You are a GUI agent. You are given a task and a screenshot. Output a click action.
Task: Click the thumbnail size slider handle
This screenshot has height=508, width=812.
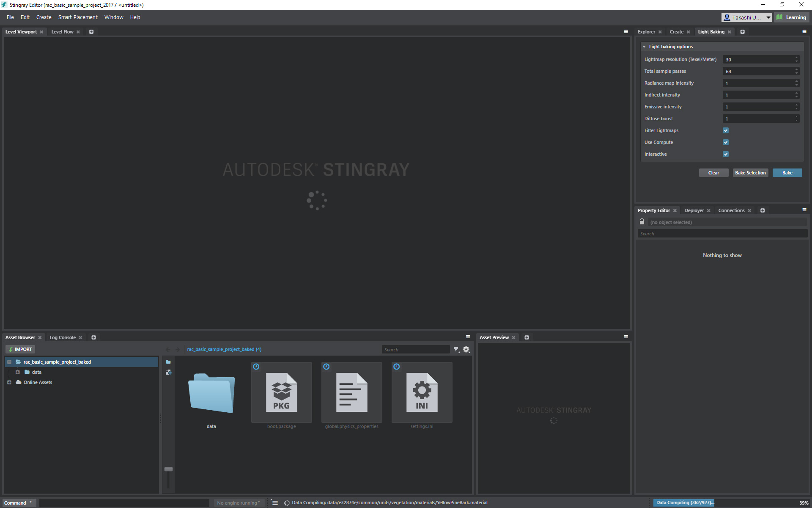tap(168, 469)
